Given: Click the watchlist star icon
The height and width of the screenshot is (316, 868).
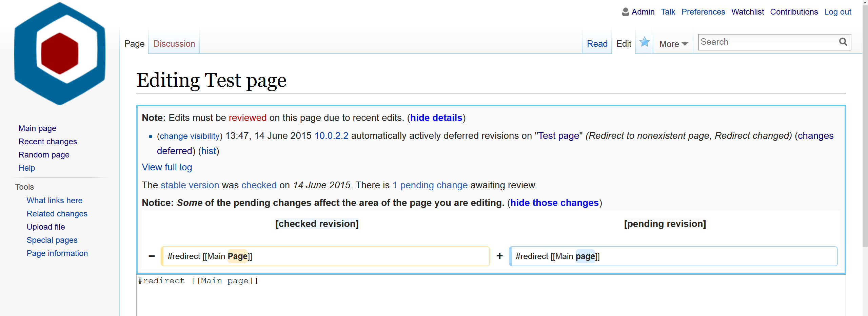Looking at the screenshot, I should [x=644, y=42].
